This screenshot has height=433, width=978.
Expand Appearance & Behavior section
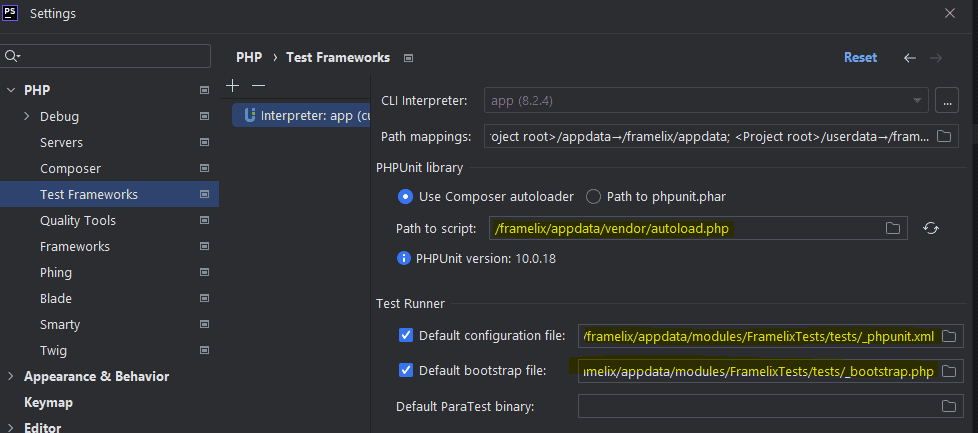[11, 376]
